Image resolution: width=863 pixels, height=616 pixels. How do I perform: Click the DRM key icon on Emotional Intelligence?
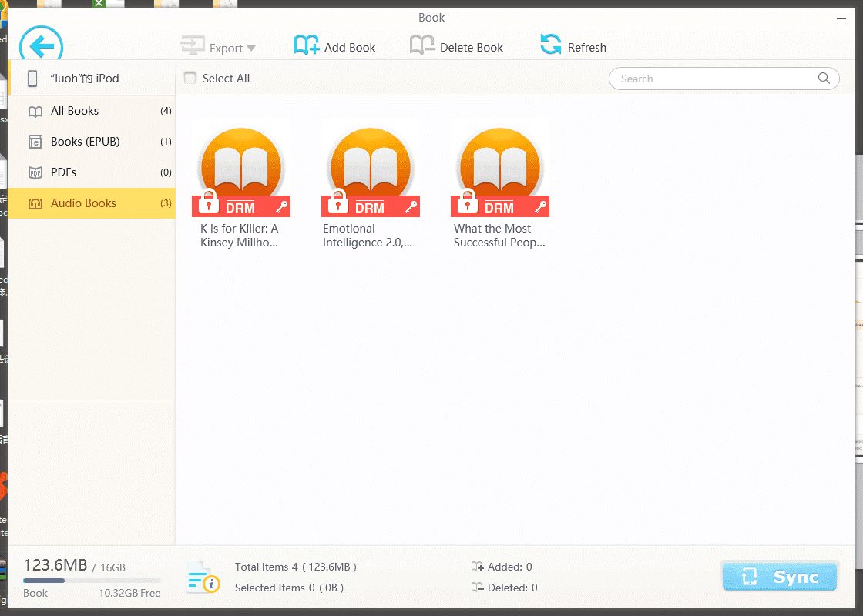411,207
